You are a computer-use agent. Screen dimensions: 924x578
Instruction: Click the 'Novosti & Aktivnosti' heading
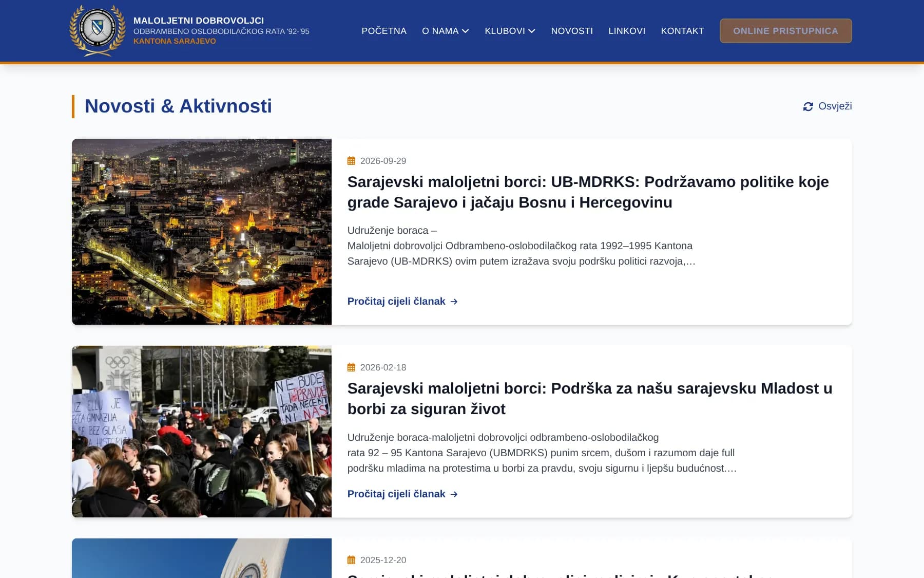click(x=178, y=106)
